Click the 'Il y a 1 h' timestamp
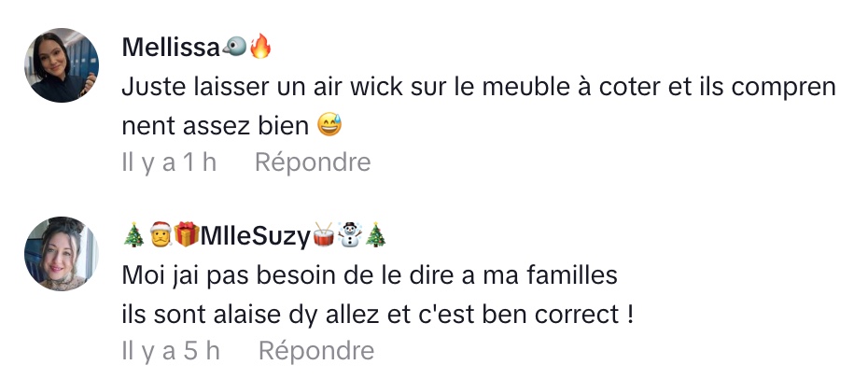The height and width of the screenshot is (379, 868). tap(169, 162)
